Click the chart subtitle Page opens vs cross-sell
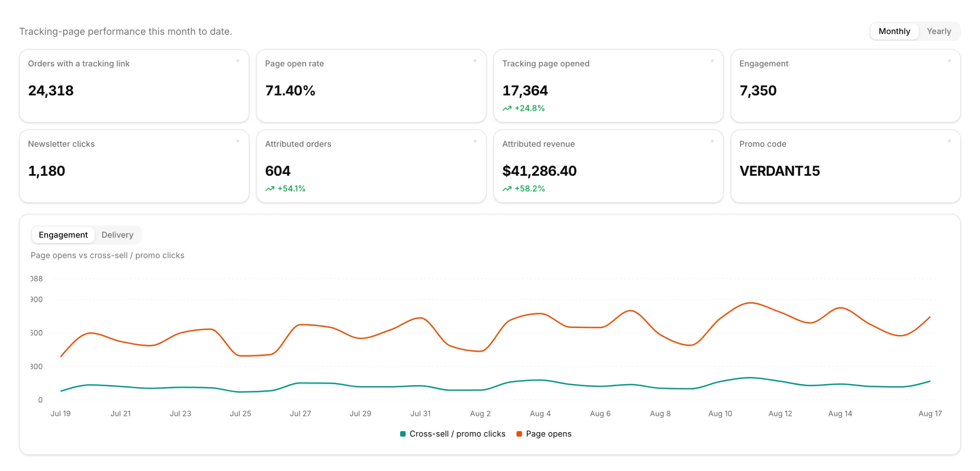 pos(107,255)
